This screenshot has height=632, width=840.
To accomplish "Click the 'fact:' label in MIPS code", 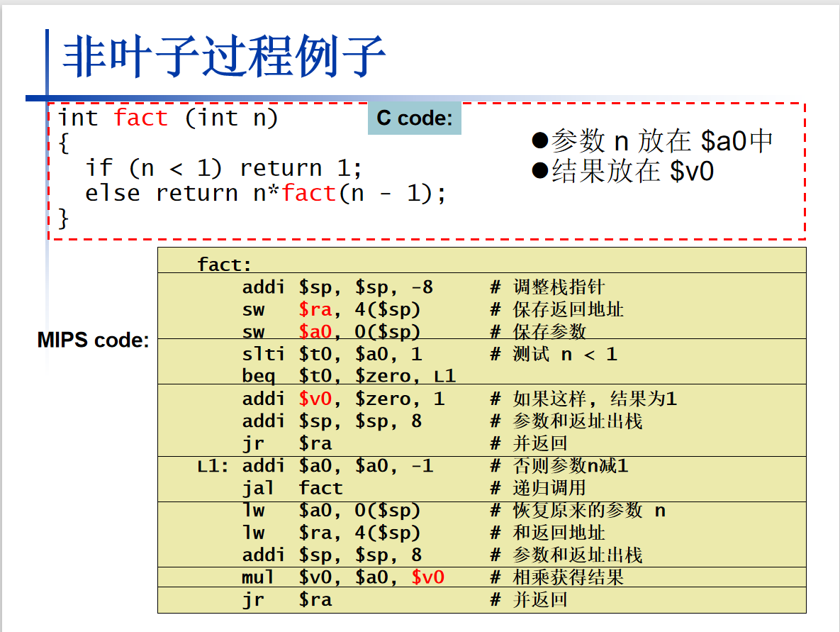I will pyautogui.click(x=224, y=265).
